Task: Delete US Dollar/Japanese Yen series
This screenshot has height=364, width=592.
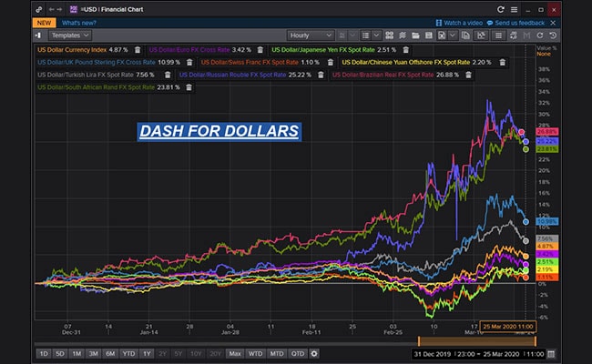Action: pyautogui.click(x=406, y=50)
